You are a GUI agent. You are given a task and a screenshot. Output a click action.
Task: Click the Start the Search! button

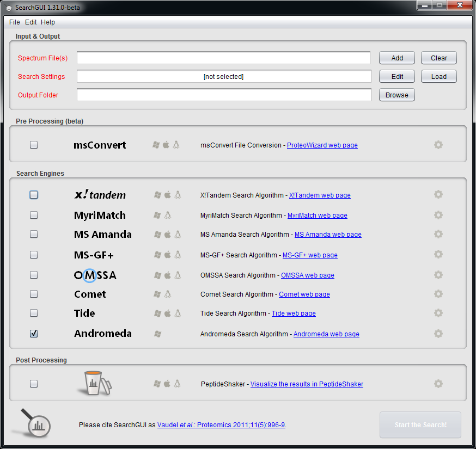point(420,425)
